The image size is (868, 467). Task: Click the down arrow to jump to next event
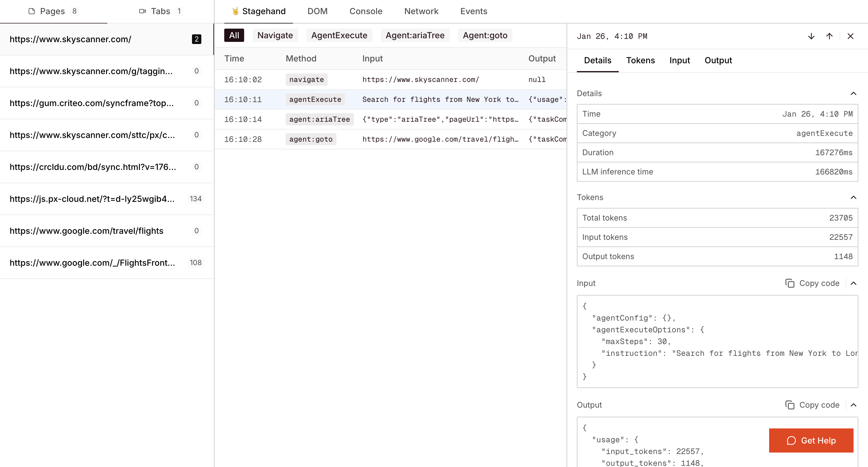pos(811,36)
